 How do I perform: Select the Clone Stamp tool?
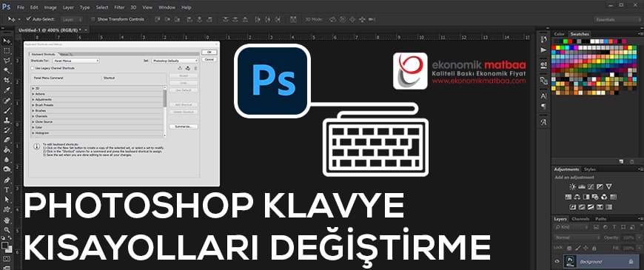pyautogui.click(x=7, y=121)
